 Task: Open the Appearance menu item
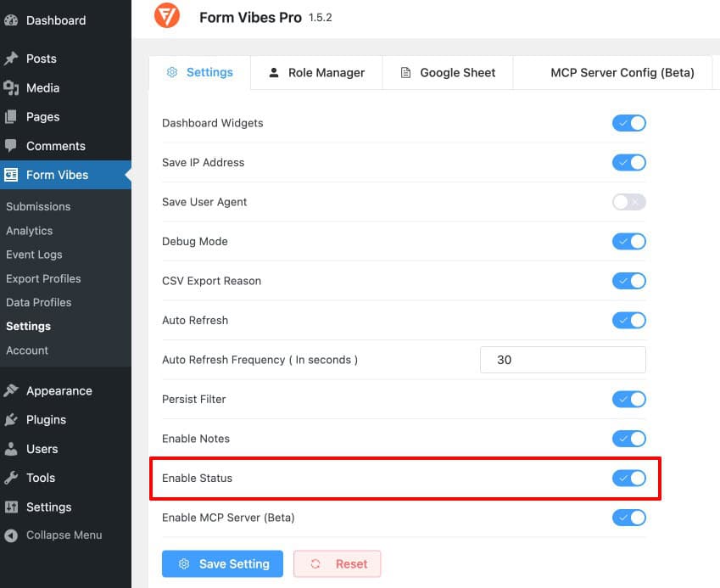[x=65, y=390]
